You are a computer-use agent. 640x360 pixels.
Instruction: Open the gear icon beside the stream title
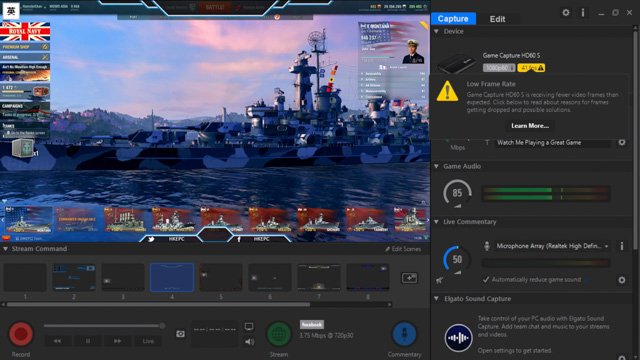point(622,142)
